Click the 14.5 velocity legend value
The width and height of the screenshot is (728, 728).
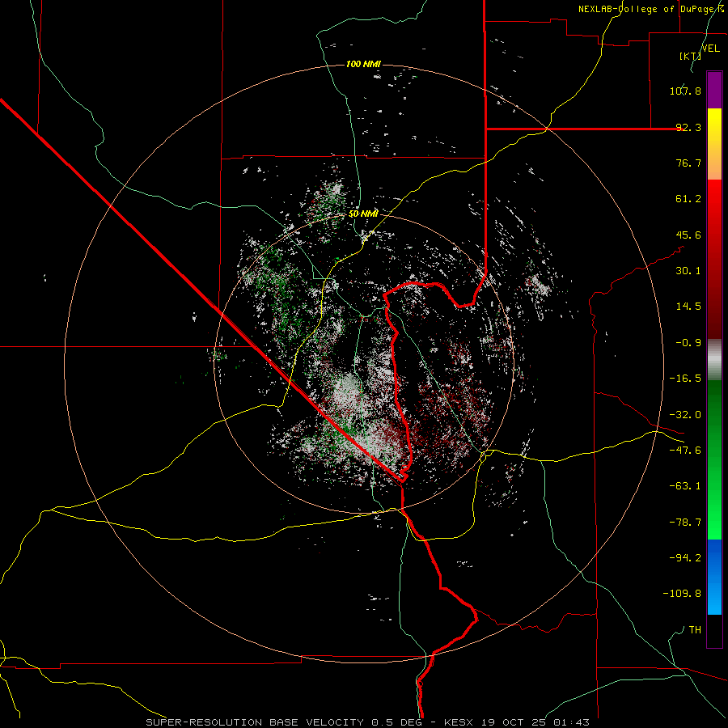pyautogui.click(x=688, y=307)
